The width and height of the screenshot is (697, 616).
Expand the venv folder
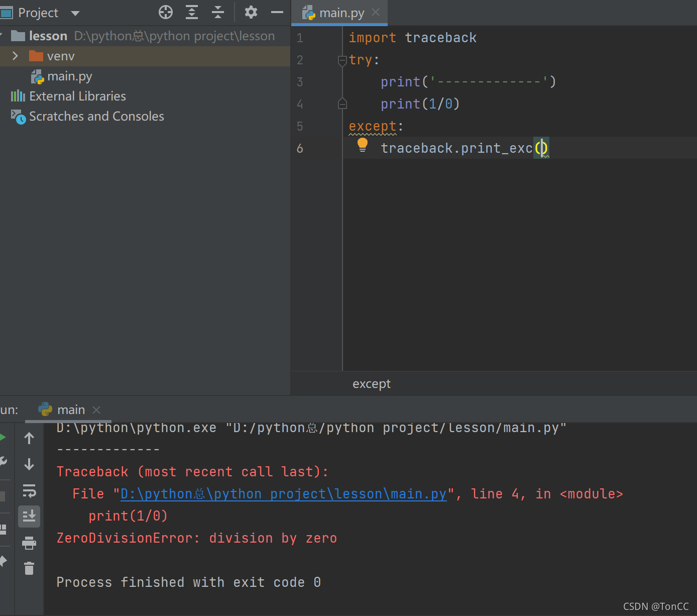coord(15,56)
